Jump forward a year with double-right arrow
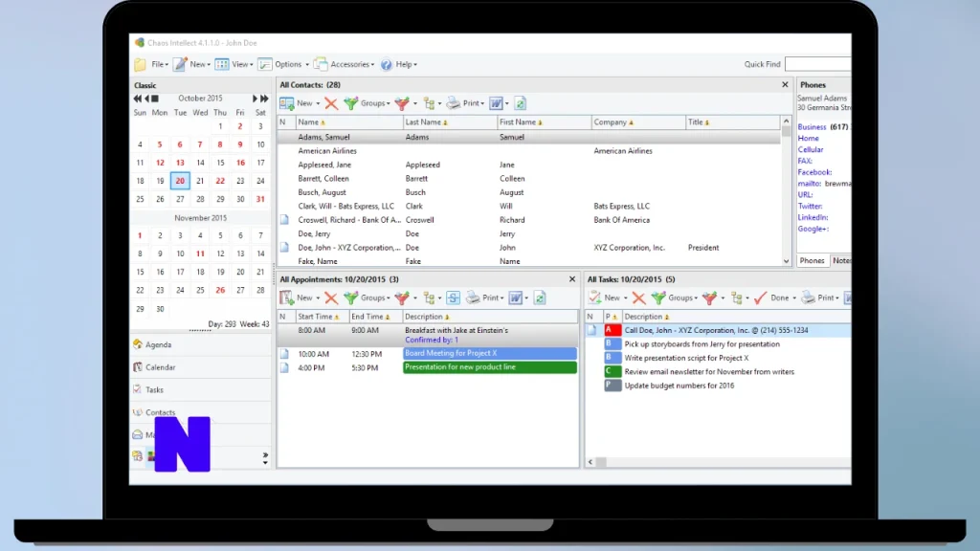980x551 pixels. [x=264, y=99]
